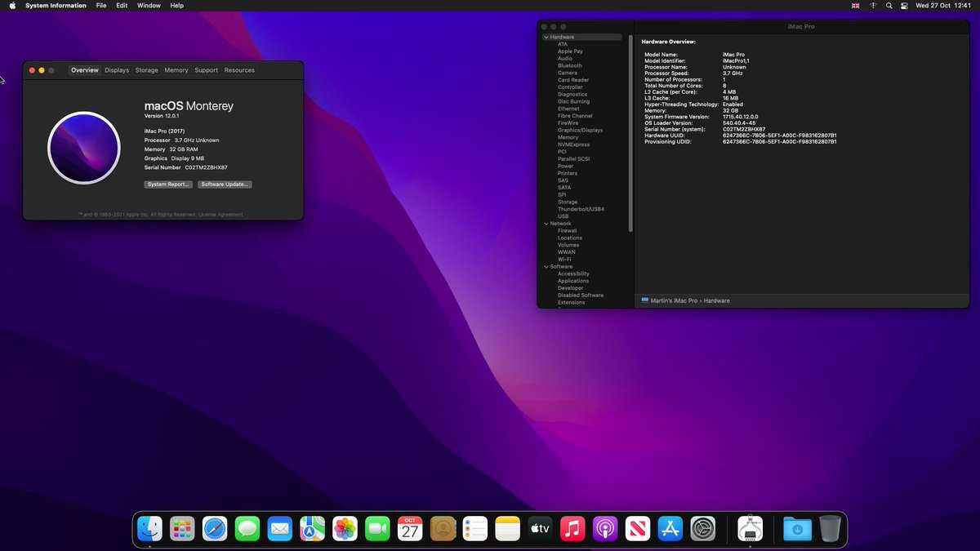The width and height of the screenshot is (980, 551).
Task: Open Calendar showing Oct 27 in Dock
Action: point(410,529)
